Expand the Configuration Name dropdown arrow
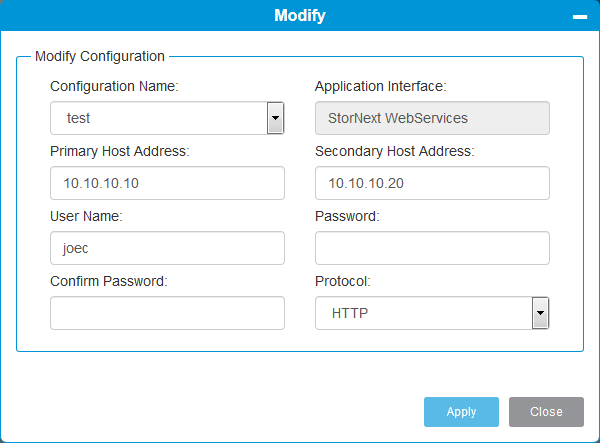This screenshot has height=443, width=600. pos(275,118)
